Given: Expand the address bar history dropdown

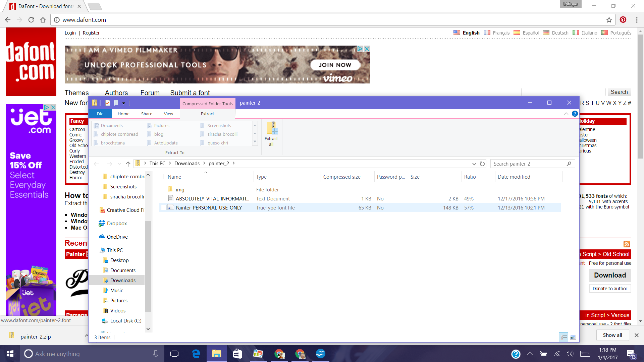Looking at the screenshot, I should (x=474, y=164).
